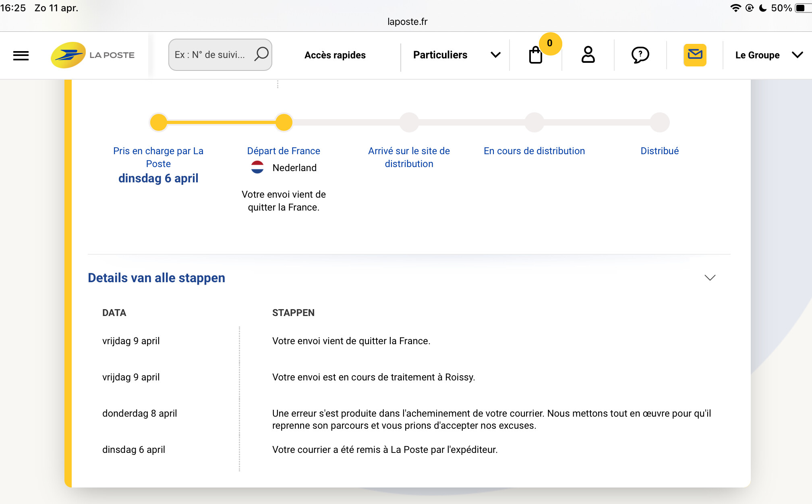Select the Pris en charge par La Poste step

[158, 157]
